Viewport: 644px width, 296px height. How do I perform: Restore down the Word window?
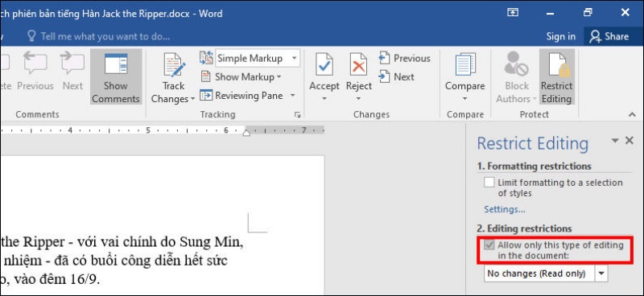(588, 13)
